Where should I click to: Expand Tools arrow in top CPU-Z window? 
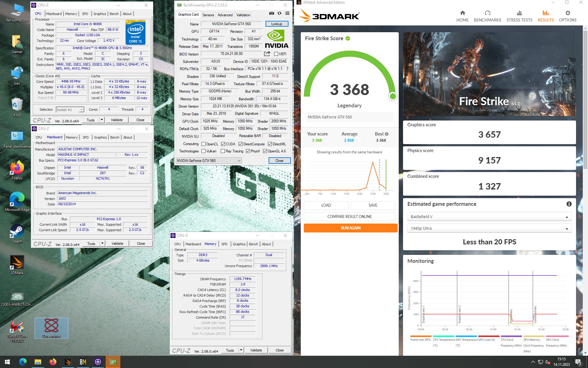[x=102, y=120]
